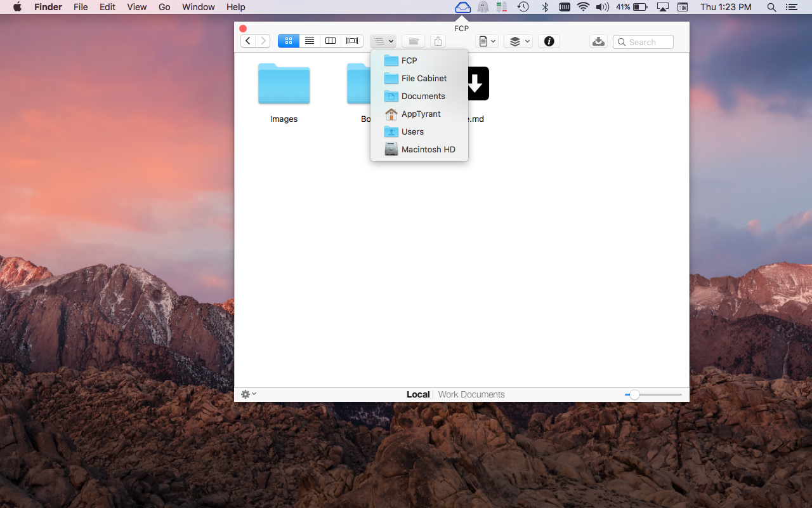The image size is (812, 508).
Task: Select Macintosh HD in path menu
Action: [419, 149]
